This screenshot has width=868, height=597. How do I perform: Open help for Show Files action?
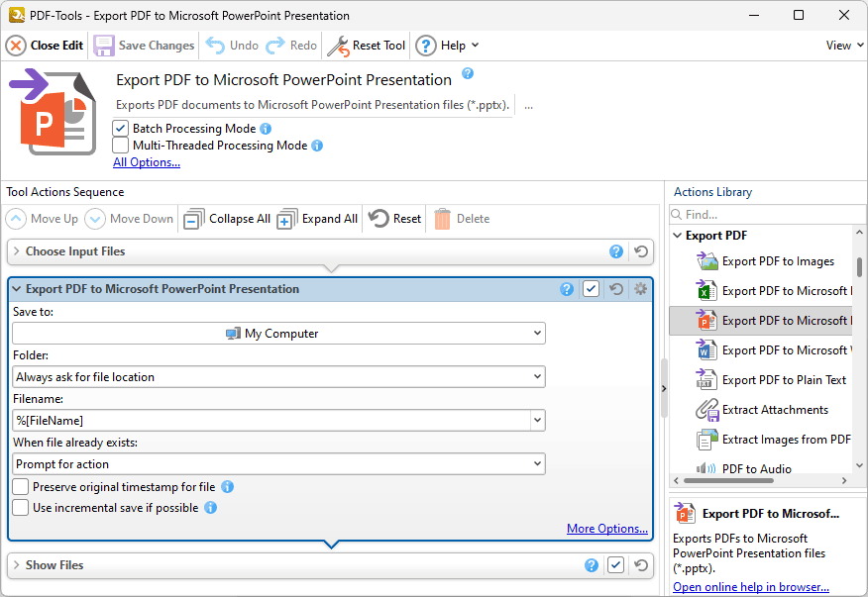point(592,565)
